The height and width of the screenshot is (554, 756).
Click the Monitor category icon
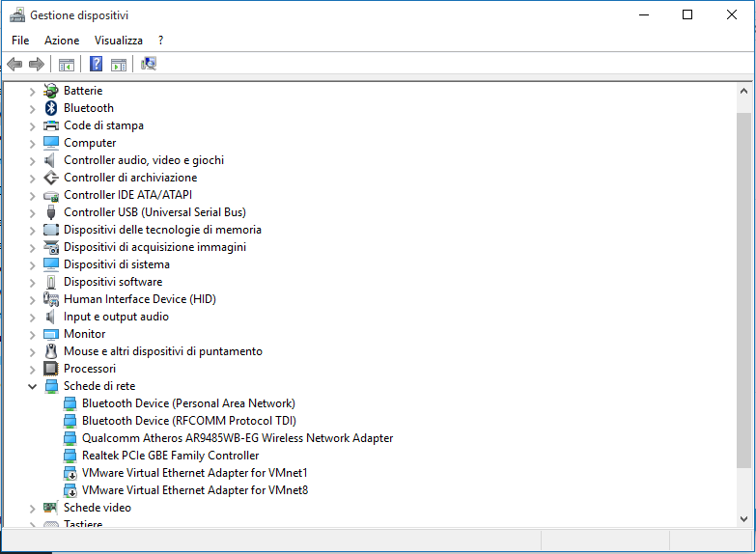point(51,334)
